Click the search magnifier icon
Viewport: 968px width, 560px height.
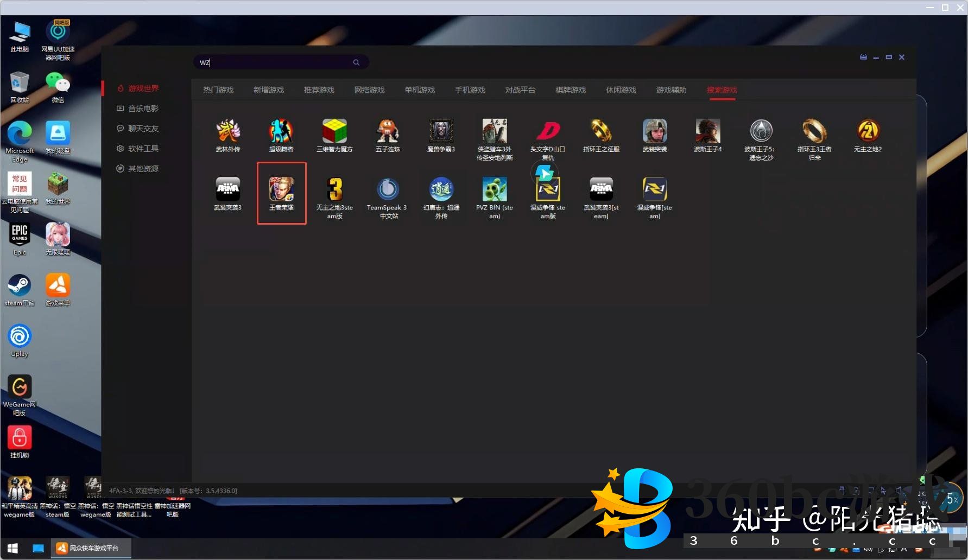(x=356, y=62)
